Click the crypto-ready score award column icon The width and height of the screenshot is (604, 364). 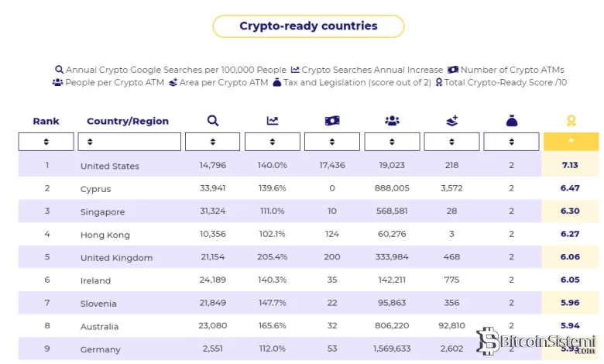(571, 120)
